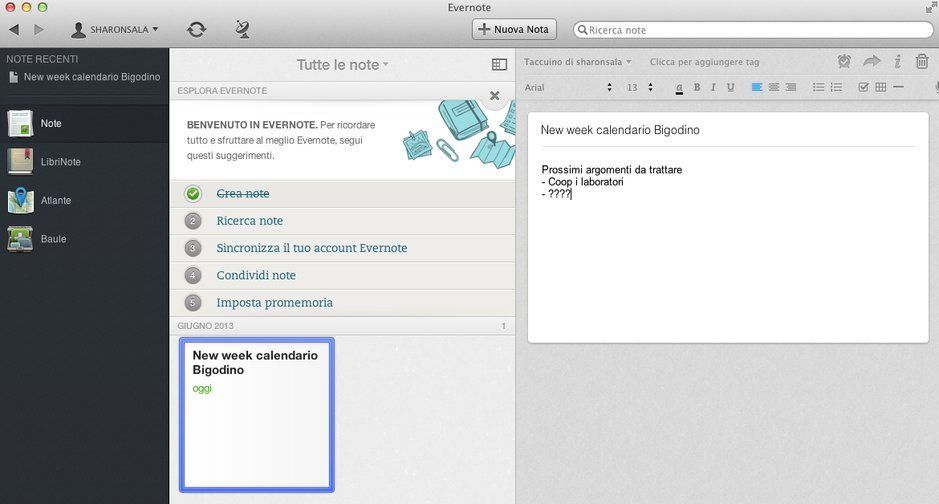Open Sincronizza il tuo account Evernote step
This screenshot has width=939, height=504.
pos(311,248)
